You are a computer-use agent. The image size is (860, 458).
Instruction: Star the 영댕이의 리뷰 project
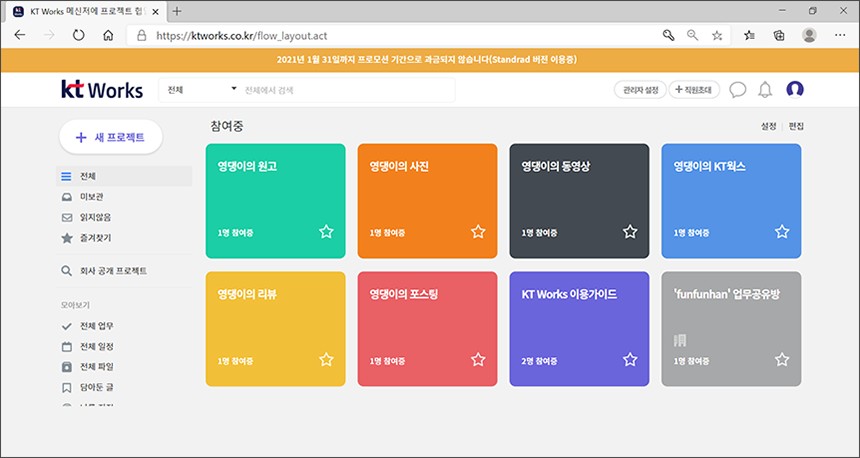point(326,360)
